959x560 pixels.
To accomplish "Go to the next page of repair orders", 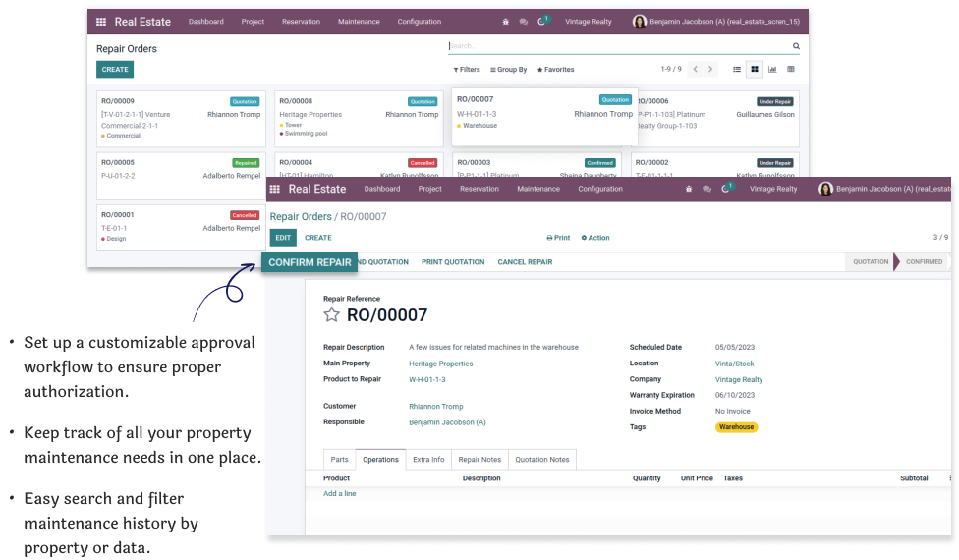I will (x=710, y=69).
